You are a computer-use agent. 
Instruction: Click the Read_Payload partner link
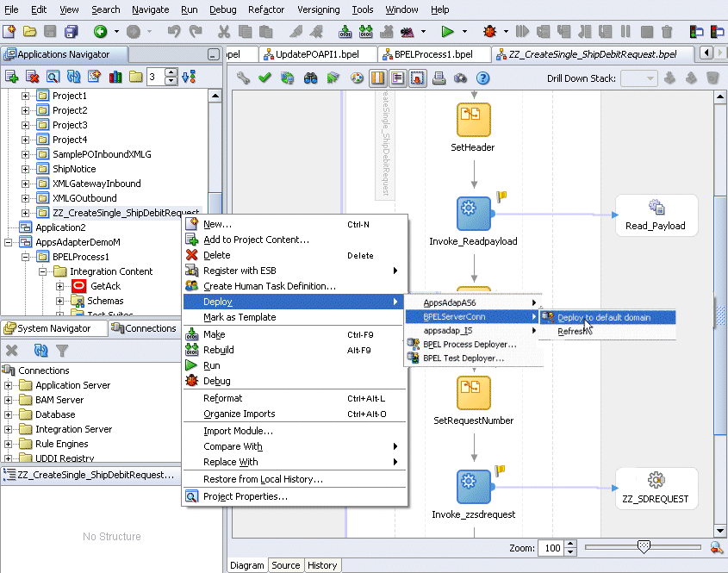(x=656, y=215)
